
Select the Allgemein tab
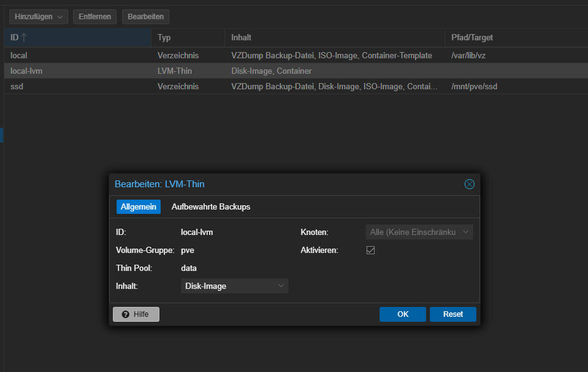138,207
